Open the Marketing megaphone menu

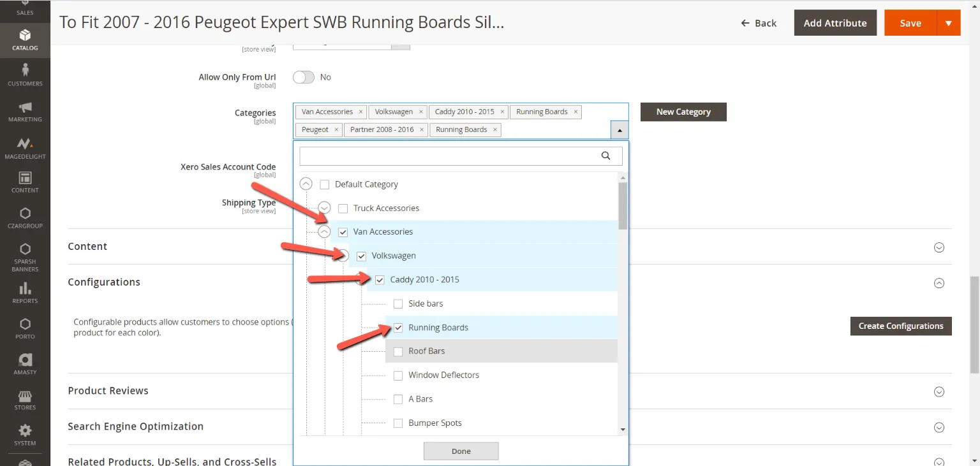25,112
